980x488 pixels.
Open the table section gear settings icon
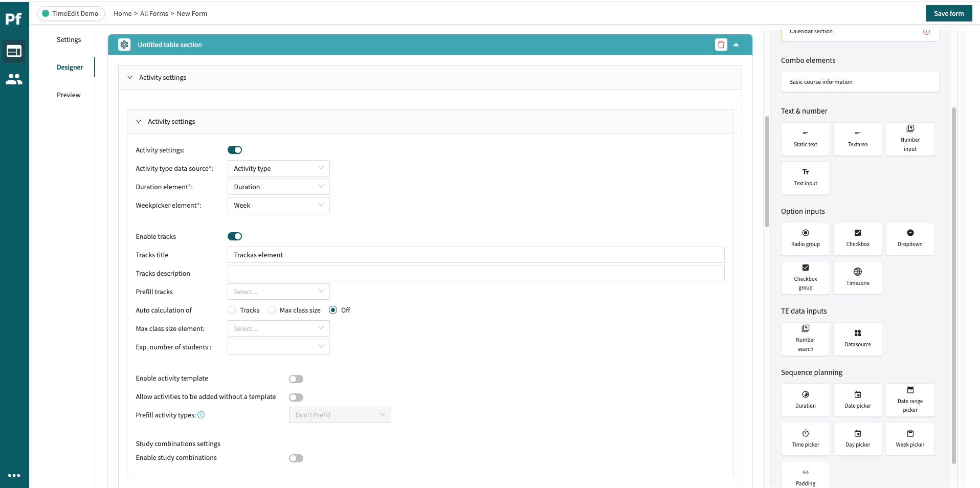124,45
